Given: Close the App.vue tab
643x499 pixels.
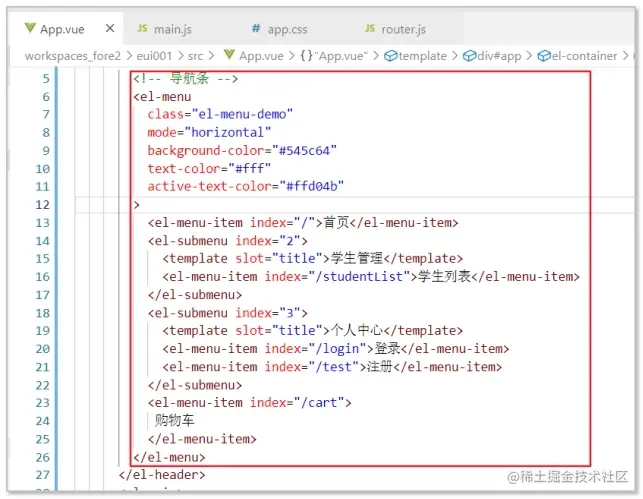Looking at the screenshot, I should (109, 29).
